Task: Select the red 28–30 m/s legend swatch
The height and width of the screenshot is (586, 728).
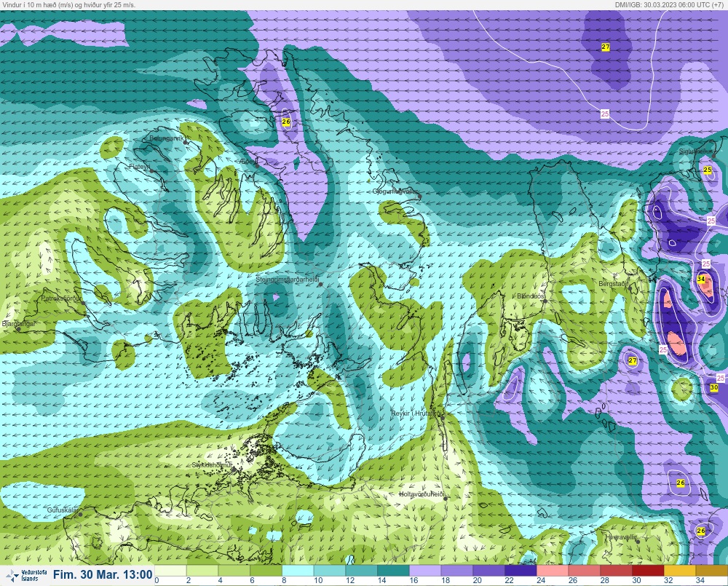Action: point(616,571)
